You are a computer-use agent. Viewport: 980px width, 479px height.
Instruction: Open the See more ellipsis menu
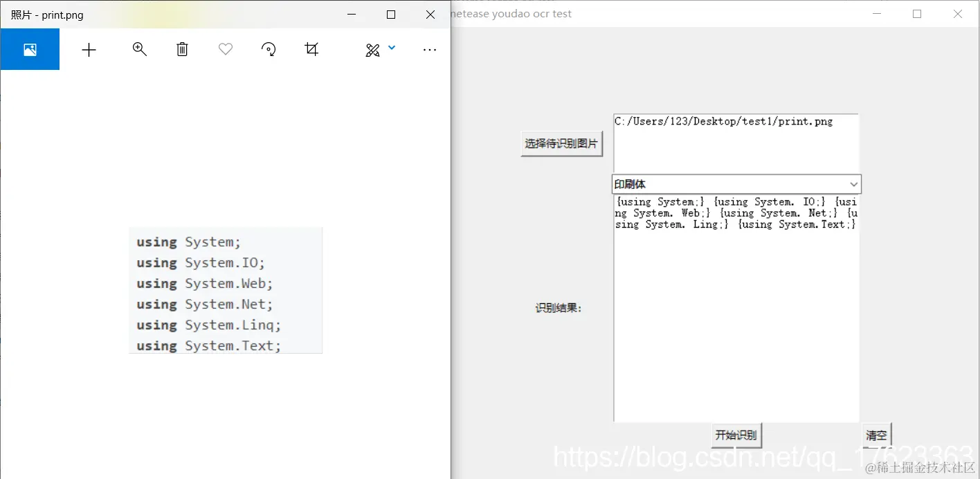pos(430,49)
